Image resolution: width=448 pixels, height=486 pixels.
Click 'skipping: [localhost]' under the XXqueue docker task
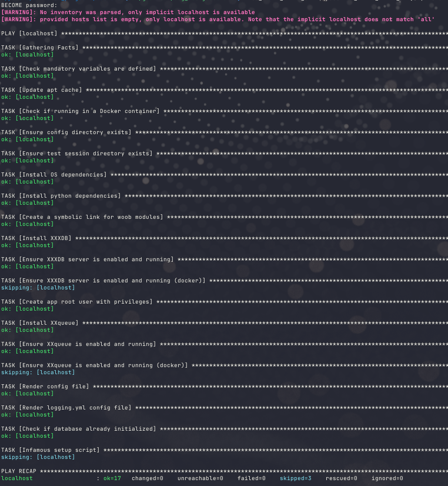(38, 372)
